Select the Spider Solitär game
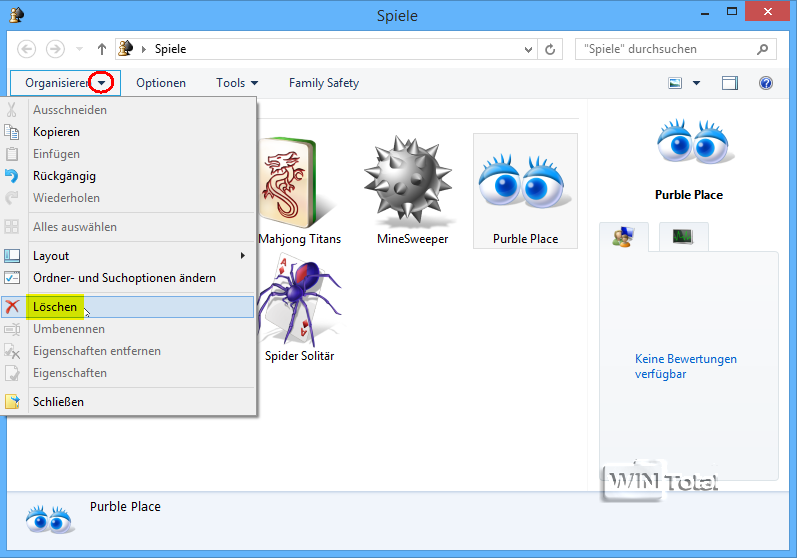The height and width of the screenshot is (558, 797). click(x=299, y=308)
